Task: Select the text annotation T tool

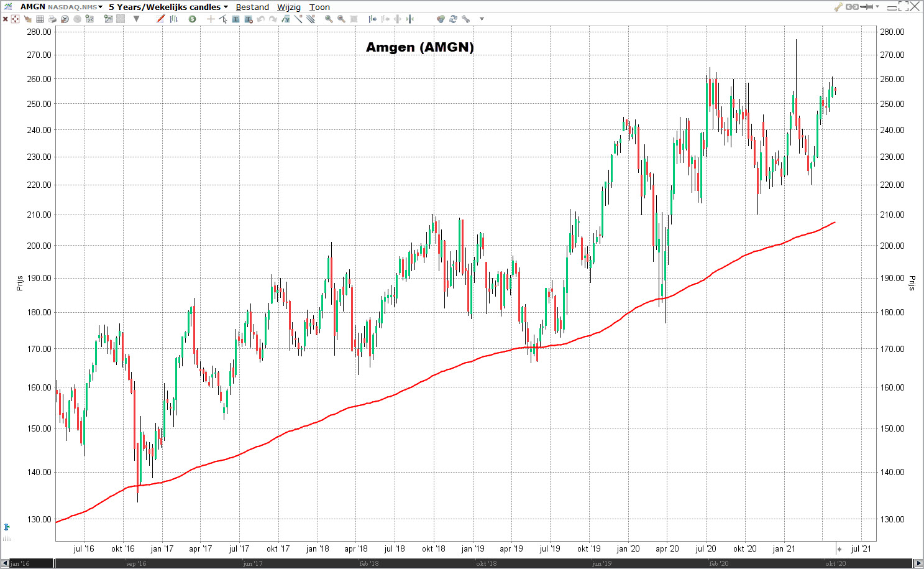Action: click(236, 19)
